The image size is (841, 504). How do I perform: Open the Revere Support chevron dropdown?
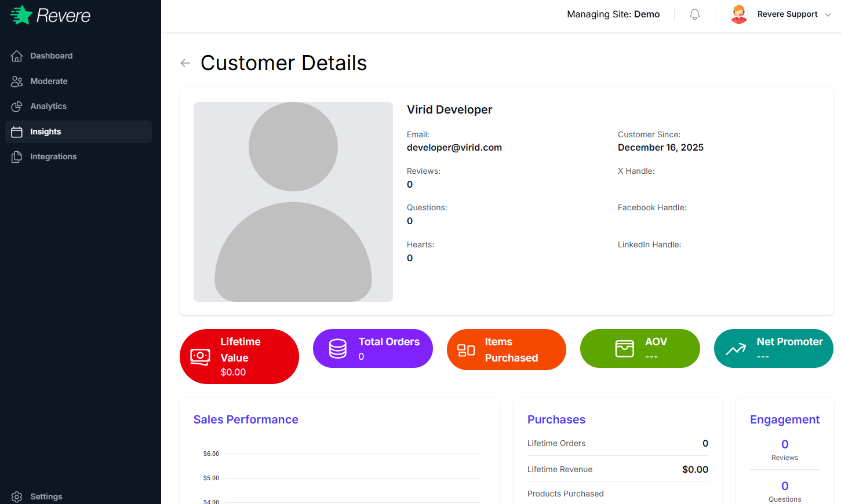(x=828, y=14)
